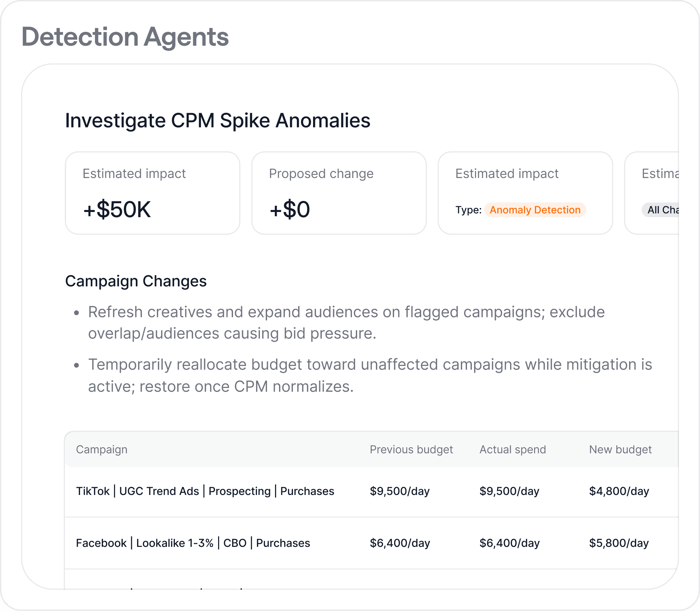The height and width of the screenshot is (611, 700).
Task: Click the Campaign Changes section heading
Action: (136, 281)
